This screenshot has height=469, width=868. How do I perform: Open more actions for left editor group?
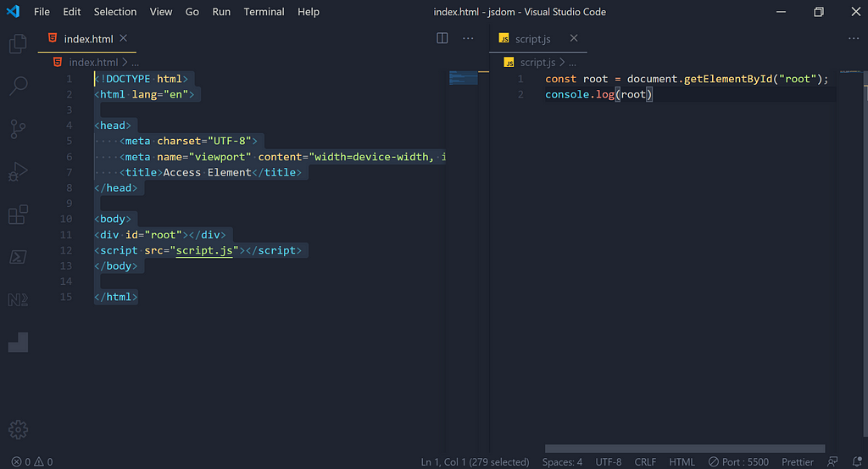pos(468,38)
